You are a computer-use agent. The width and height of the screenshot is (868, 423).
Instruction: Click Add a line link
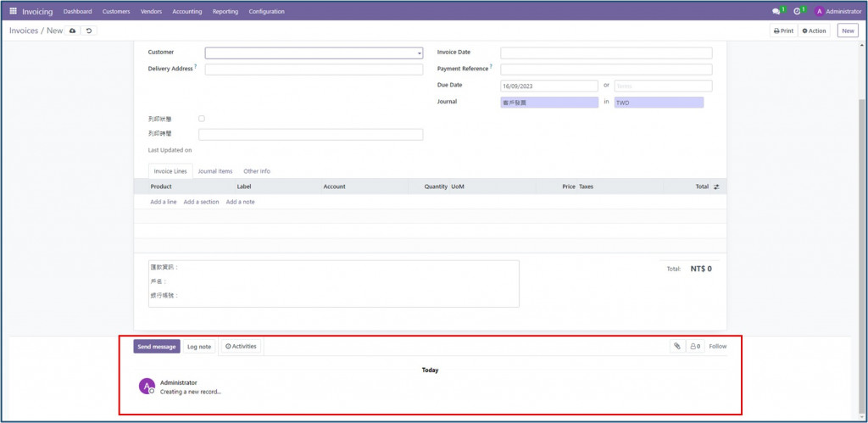(x=164, y=202)
